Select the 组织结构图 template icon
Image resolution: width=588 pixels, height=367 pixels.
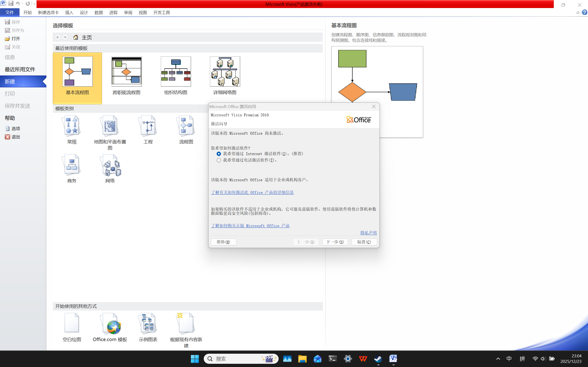coord(176,72)
